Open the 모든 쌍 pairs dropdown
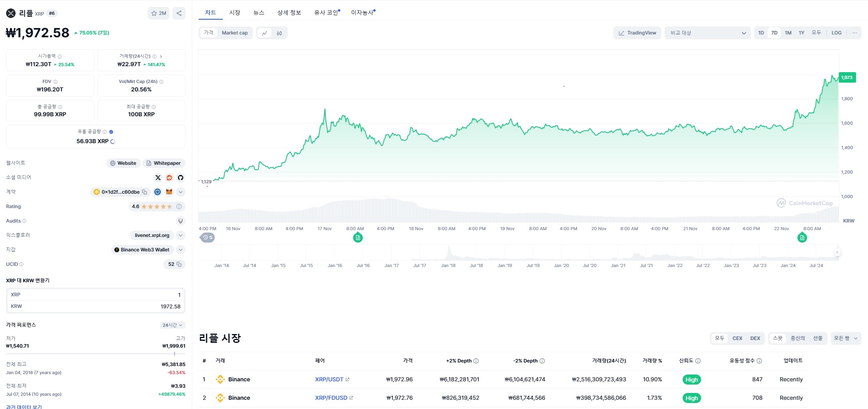This screenshot has width=868, height=409. 846,338
